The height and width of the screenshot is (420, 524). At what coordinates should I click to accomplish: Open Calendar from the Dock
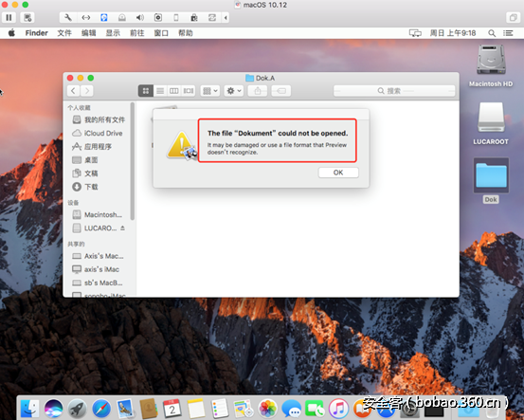click(x=172, y=409)
